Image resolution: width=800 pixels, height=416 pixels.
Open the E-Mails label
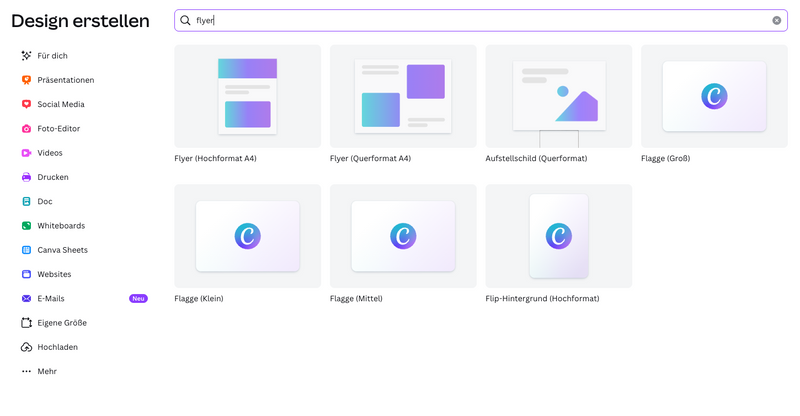pos(51,299)
